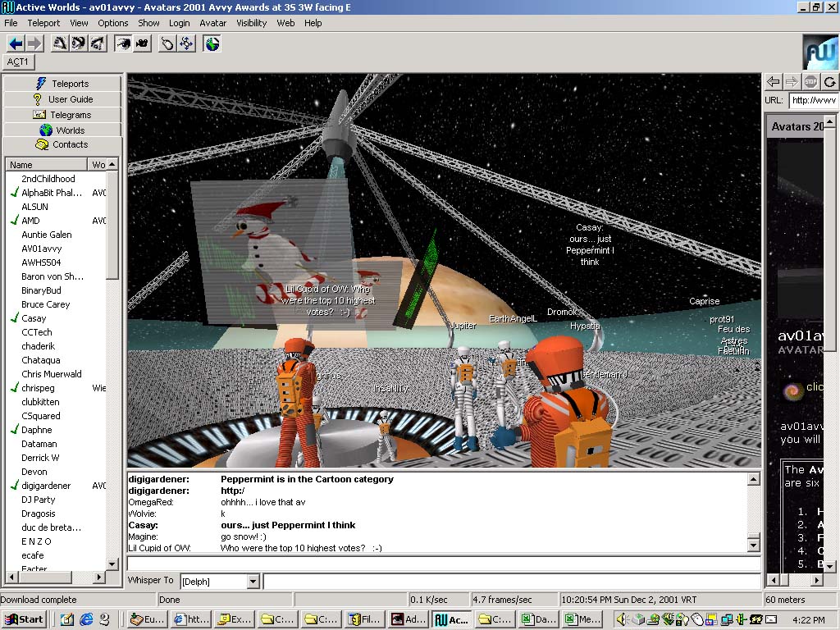
Task: Click the URL address field
Action: click(x=813, y=100)
